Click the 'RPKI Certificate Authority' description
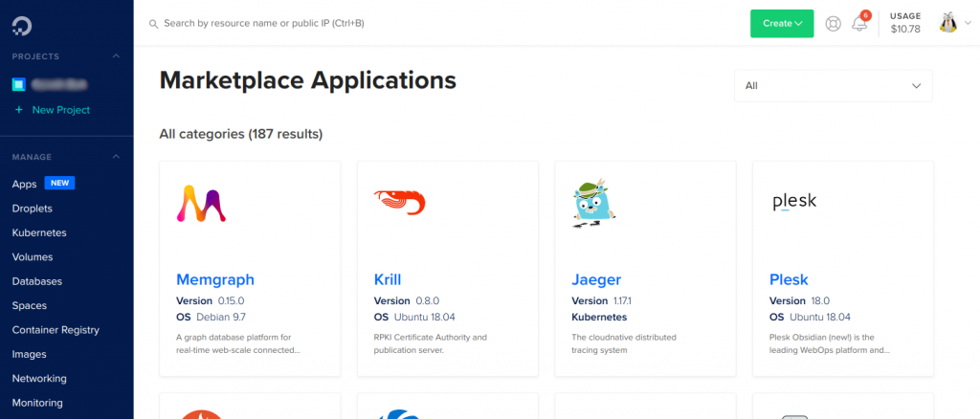The width and height of the screenshot is (980, 419). tap(430, 344)
